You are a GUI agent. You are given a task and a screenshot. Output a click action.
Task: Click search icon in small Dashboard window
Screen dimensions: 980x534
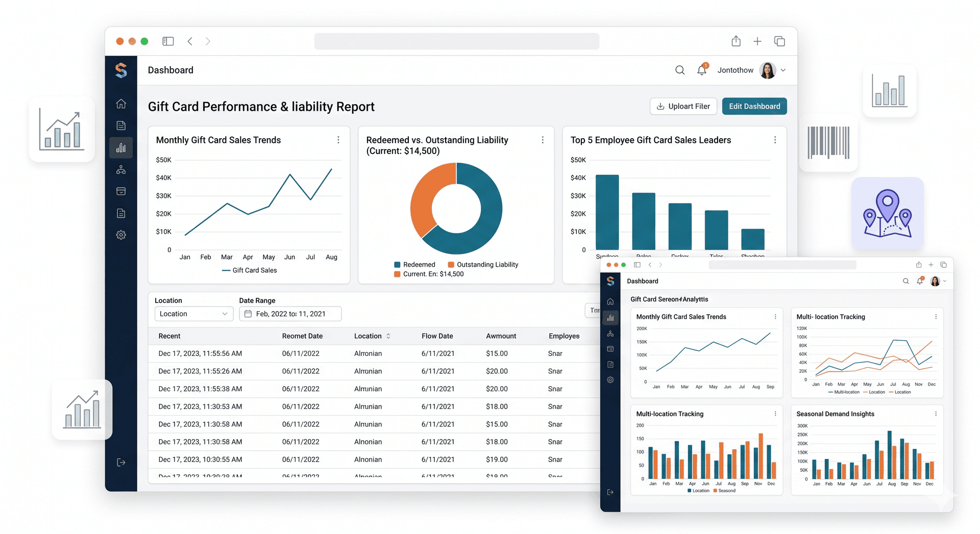pyautogui.click(x=906, y=281)
